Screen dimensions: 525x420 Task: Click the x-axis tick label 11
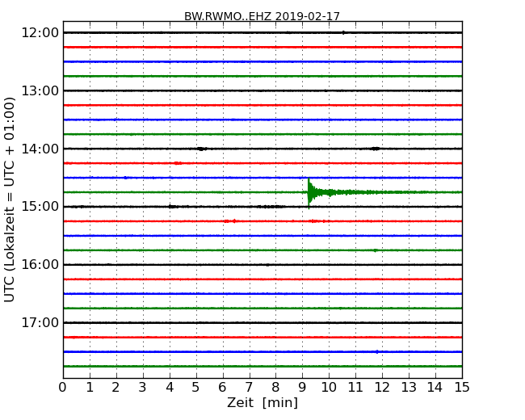click(x=355, y=388)
